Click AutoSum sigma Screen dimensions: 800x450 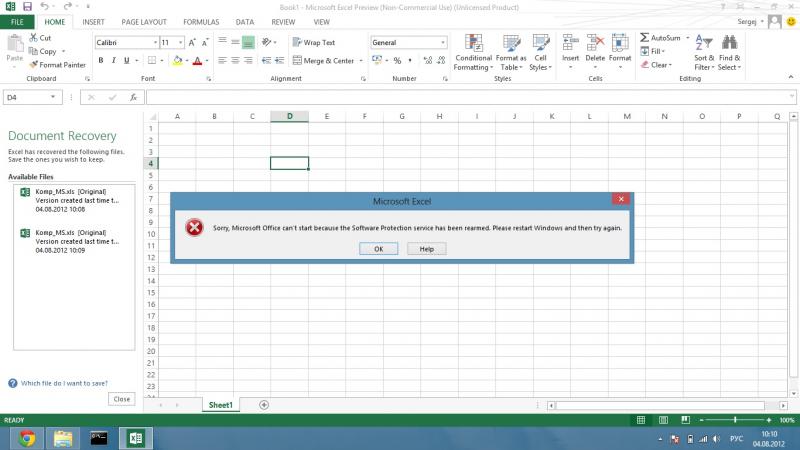point(660,38)
